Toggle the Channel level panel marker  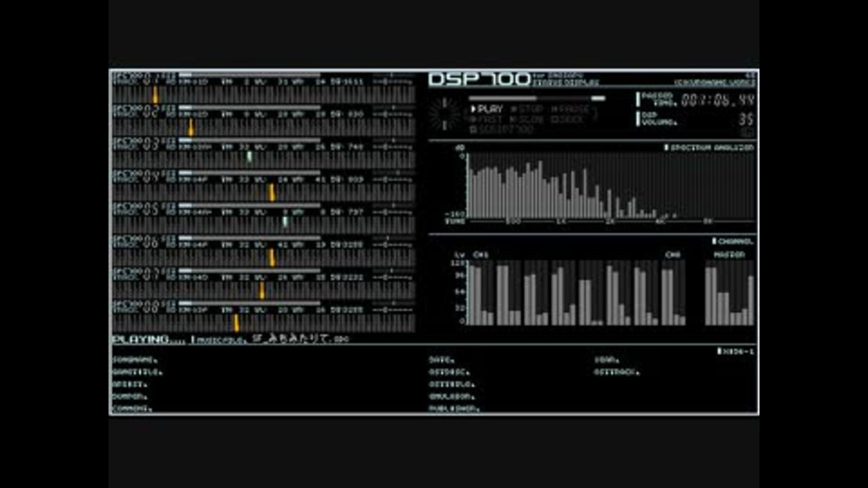click(714, 241)
